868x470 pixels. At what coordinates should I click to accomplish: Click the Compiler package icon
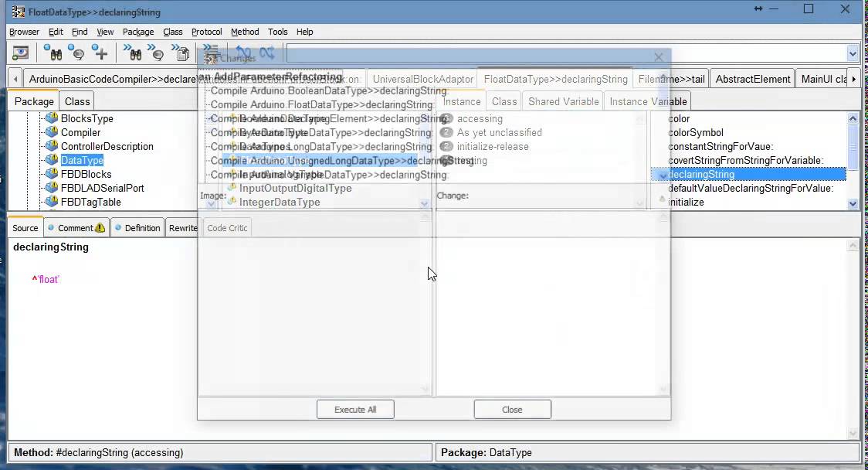[x=52, y=132]
